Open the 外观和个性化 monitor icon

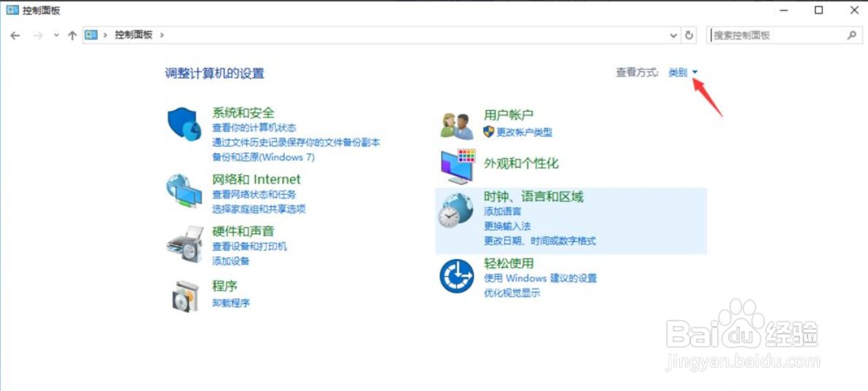pyautogui.click(x=458, y=166)
